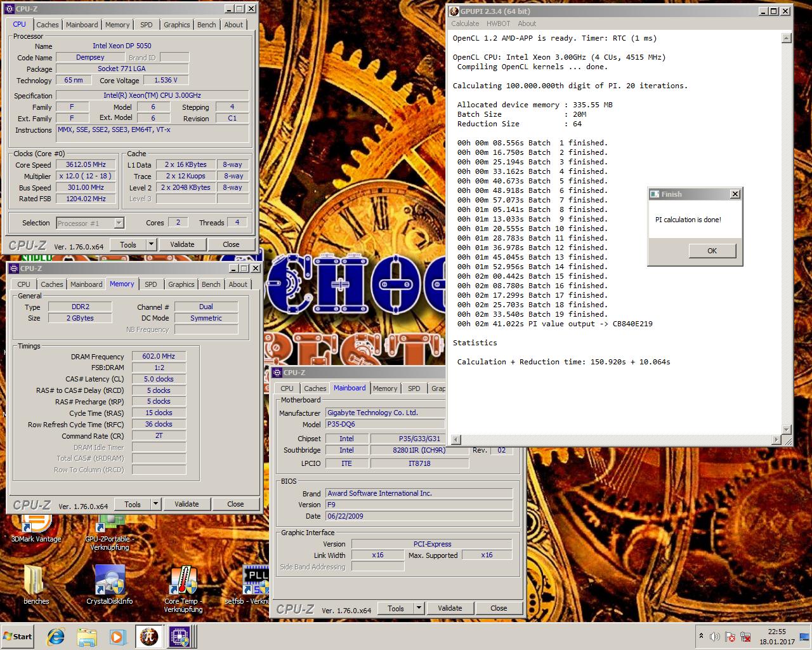Expand the Tools dropdown arrow in the Memory window

[x=155, y=504]
